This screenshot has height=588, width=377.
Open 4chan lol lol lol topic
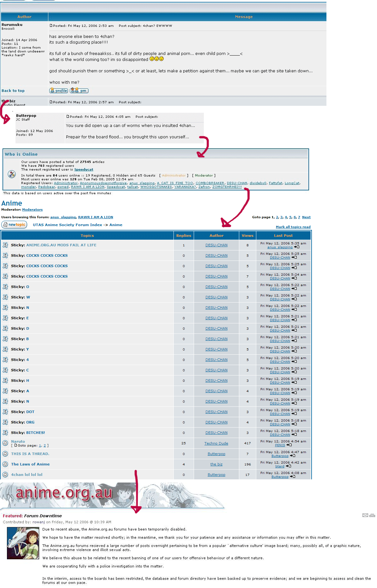click(x=27, y=475)
